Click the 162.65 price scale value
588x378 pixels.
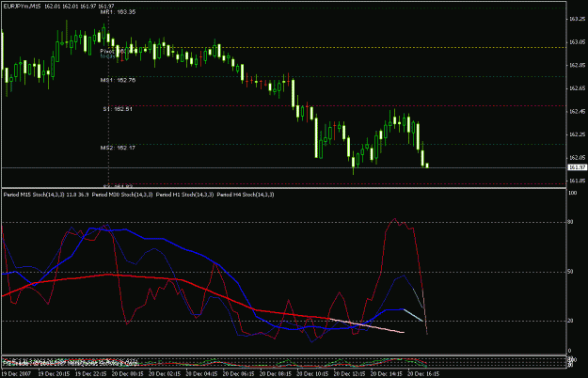[x=578, y=88]
